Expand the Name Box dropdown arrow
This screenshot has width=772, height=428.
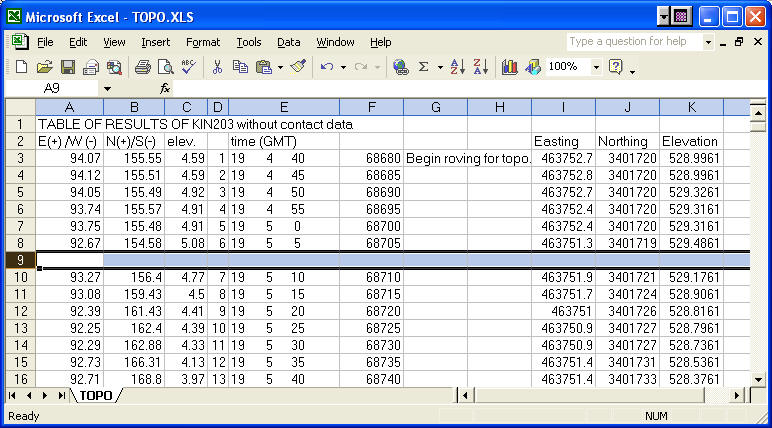(x=107, y=88)
